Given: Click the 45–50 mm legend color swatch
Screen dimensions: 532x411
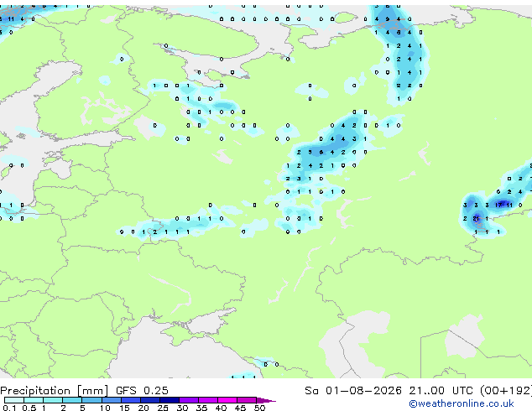Looking at the screenshot, I should click(x=247, y=400).
